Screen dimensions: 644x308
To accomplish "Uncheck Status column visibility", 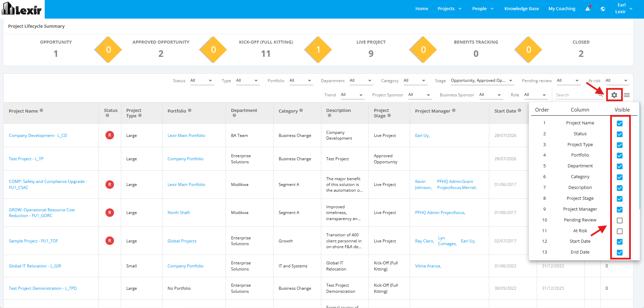I will coord(620,134).
